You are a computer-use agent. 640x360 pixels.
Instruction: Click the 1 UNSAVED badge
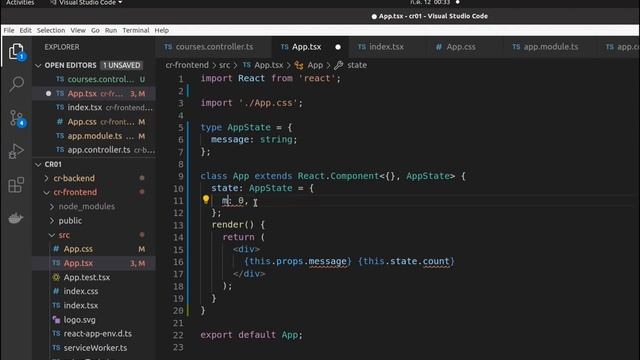coord(121,65)
